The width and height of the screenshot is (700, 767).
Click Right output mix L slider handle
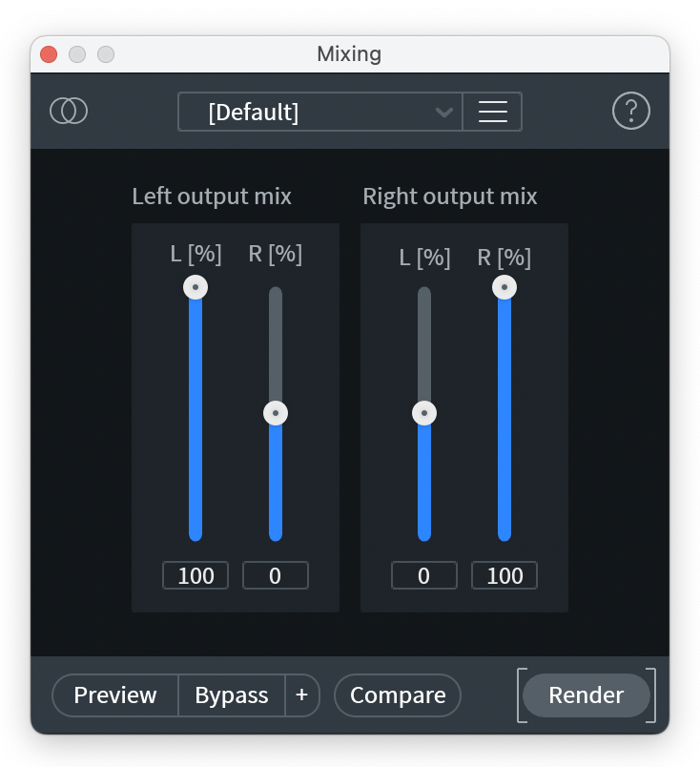click(x=424, y=413)
